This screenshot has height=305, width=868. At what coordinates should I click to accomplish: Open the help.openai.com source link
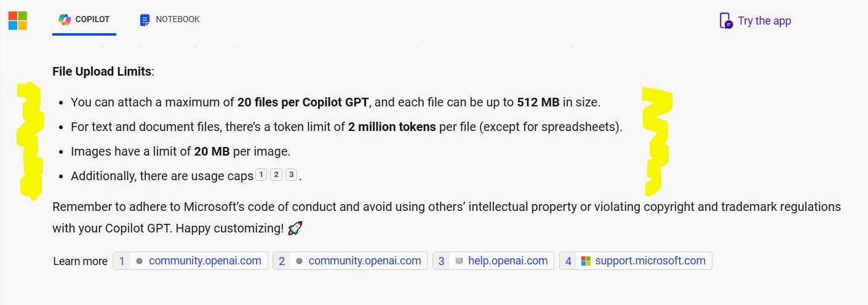click(x=508, y=261)
